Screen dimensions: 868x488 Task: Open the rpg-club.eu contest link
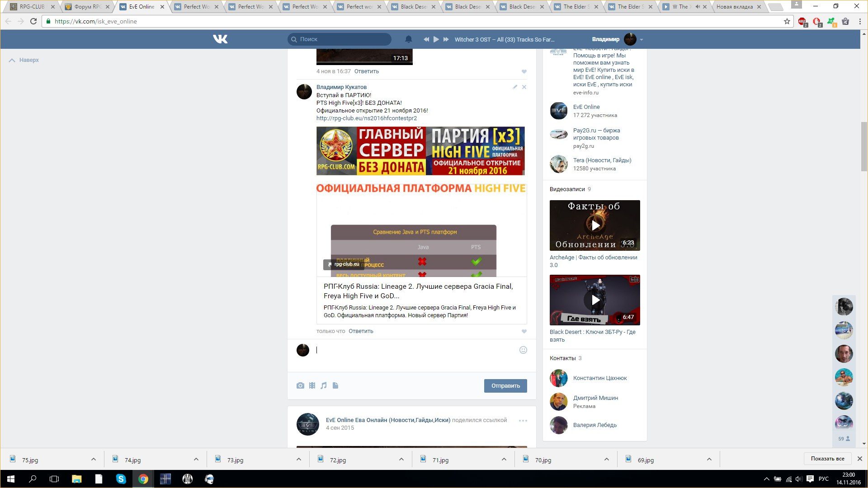point(366,118)
